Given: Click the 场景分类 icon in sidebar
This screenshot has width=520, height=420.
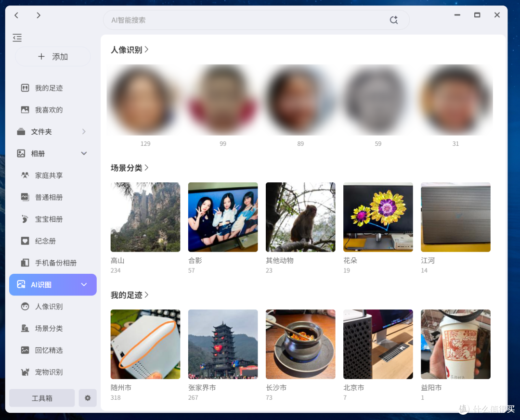Looking at the screenshot, I should tap(25, 329).
